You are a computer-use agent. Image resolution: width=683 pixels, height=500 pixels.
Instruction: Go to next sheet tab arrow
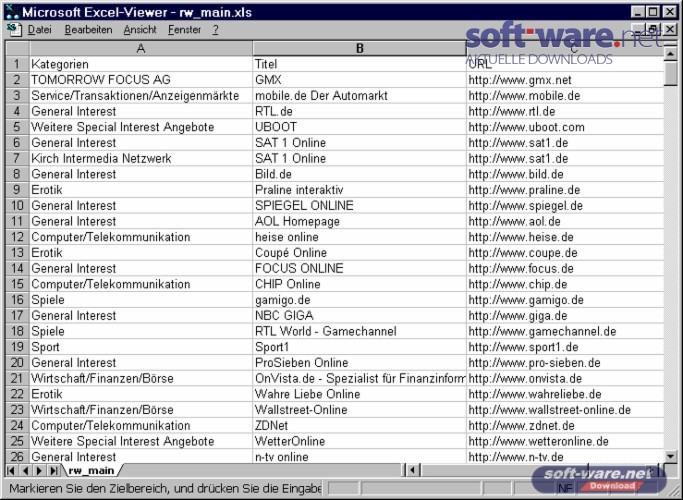39,470
